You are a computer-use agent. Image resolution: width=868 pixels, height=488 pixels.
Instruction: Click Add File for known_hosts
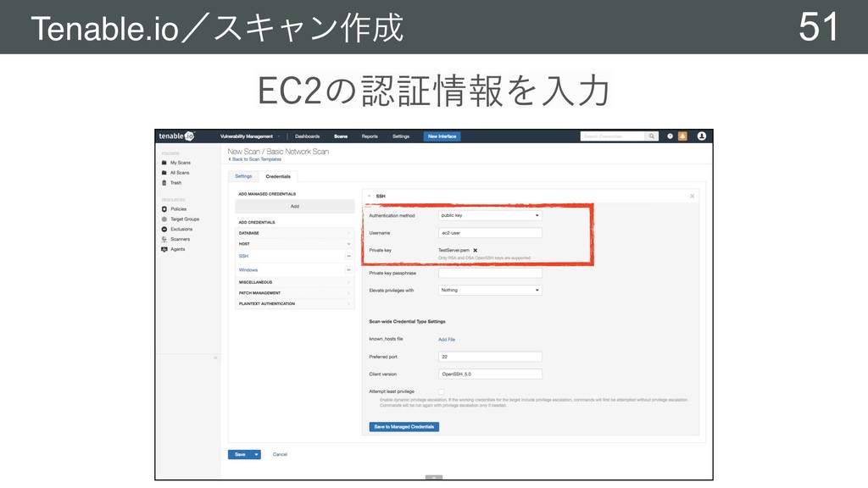click(x=447, y=339)
